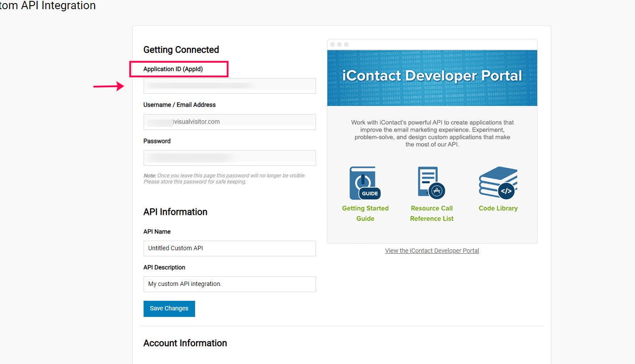635x364 pixels.
Task: Click the Account Information heading
Action: tap(185, 343)
